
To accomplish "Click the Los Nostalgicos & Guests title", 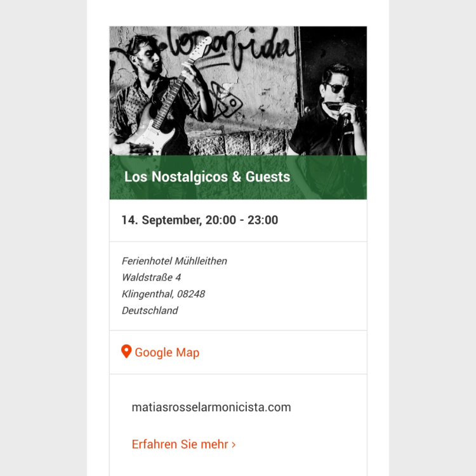I will 207,176.
